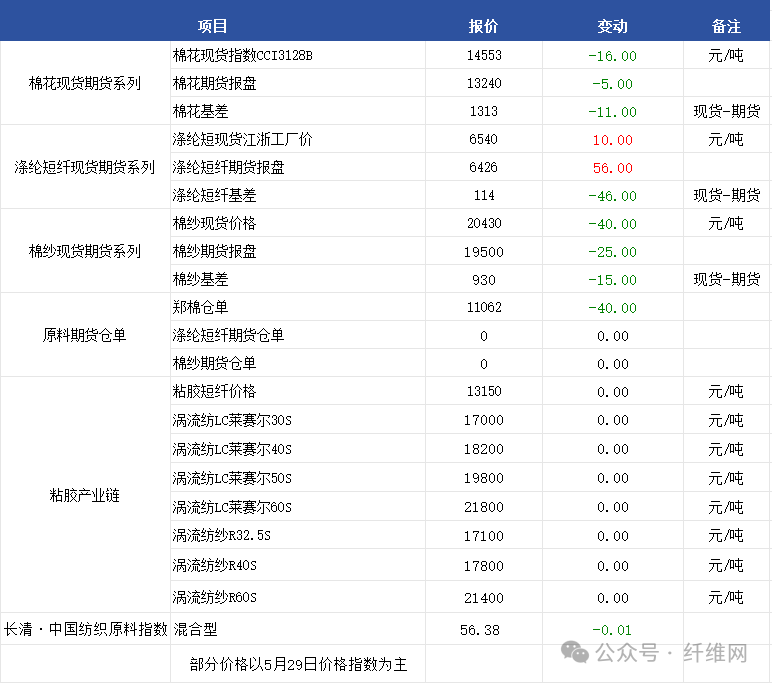Click the change value -11.00

click(x=612, y=112)
